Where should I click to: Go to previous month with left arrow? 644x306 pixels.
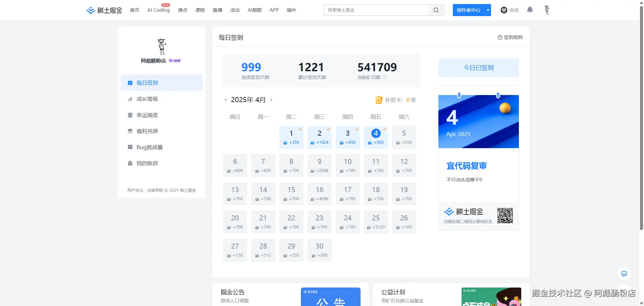coord(225,100)
